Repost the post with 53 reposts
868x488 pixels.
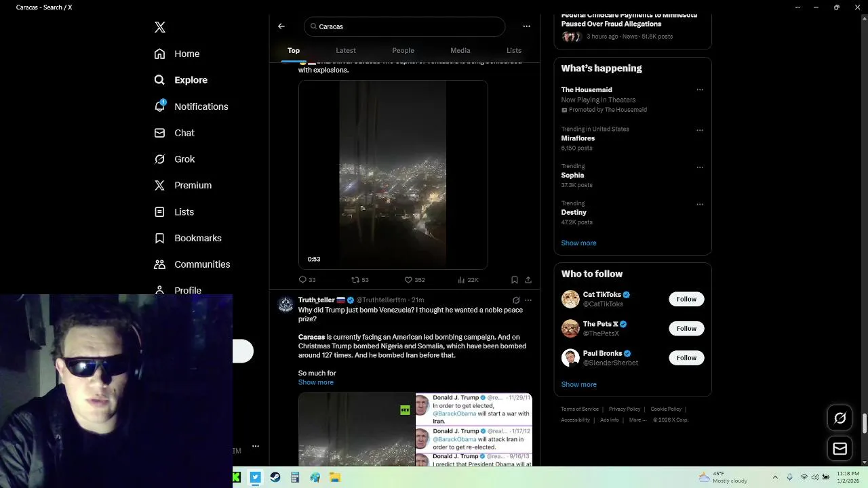tap(360, 280)
